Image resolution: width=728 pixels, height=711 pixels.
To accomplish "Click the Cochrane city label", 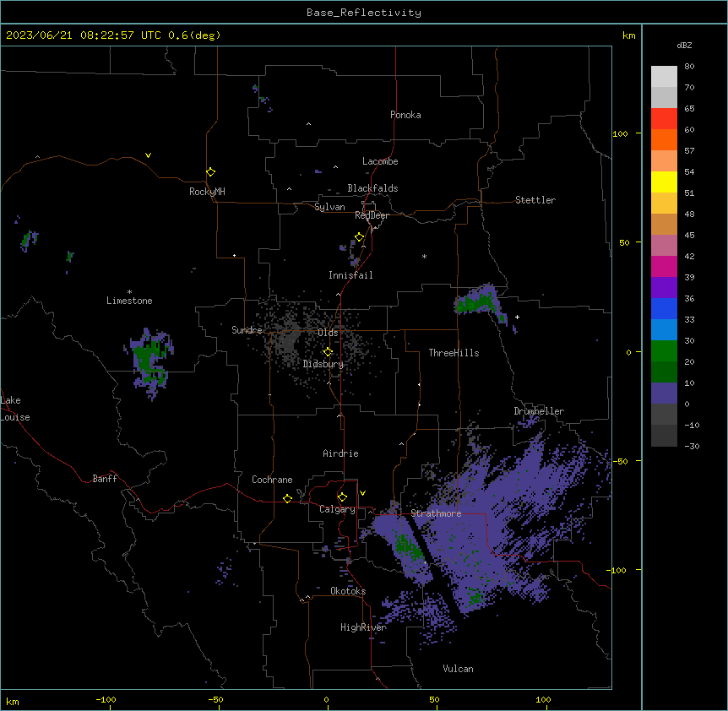I will (272, 480).
